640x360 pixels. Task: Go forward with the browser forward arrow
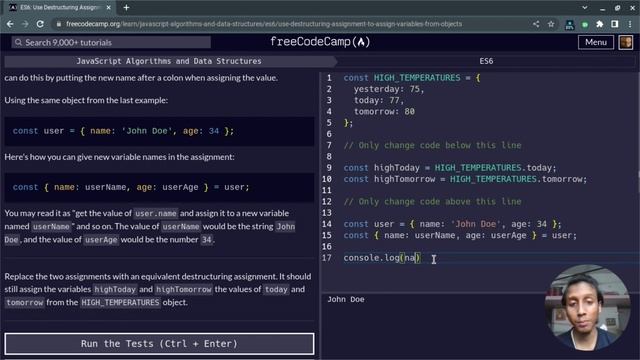coord(25,24)
